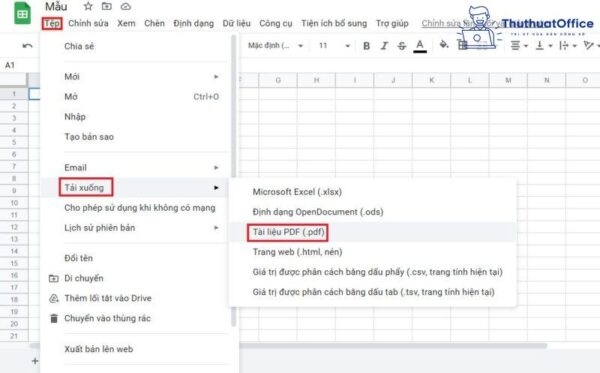Open the vertical align options
Image resolution: width=600 pixels, height=373 pixels.
(544, 46)
